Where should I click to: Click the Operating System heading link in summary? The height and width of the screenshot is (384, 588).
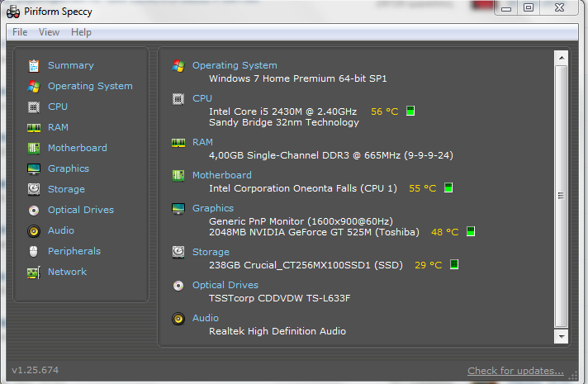point(235,65)
